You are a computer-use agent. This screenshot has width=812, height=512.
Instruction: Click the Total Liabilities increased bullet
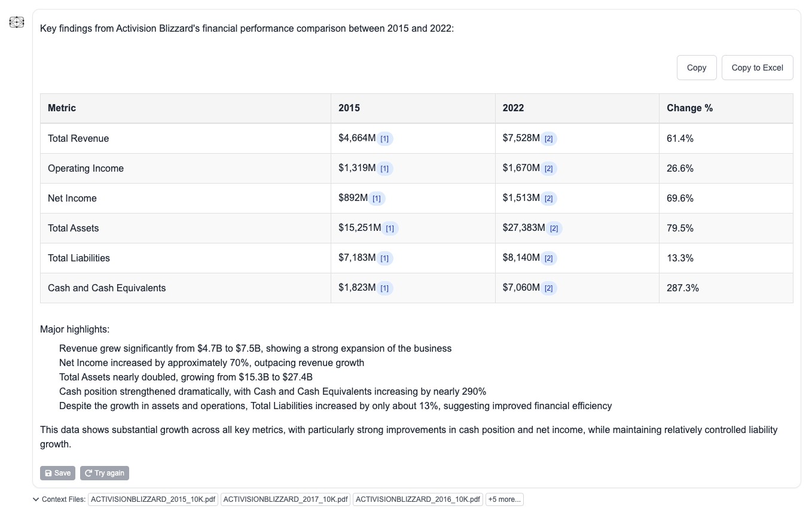point(335,406)
